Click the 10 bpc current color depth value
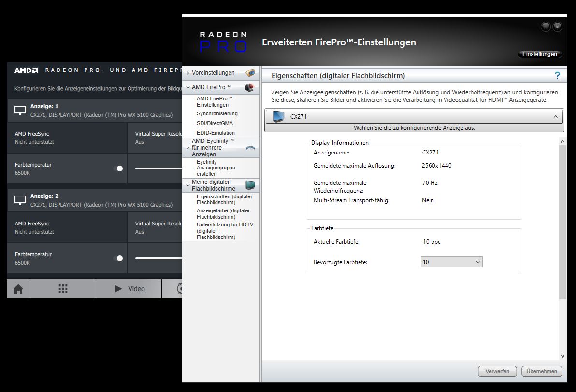 [432, 242]
